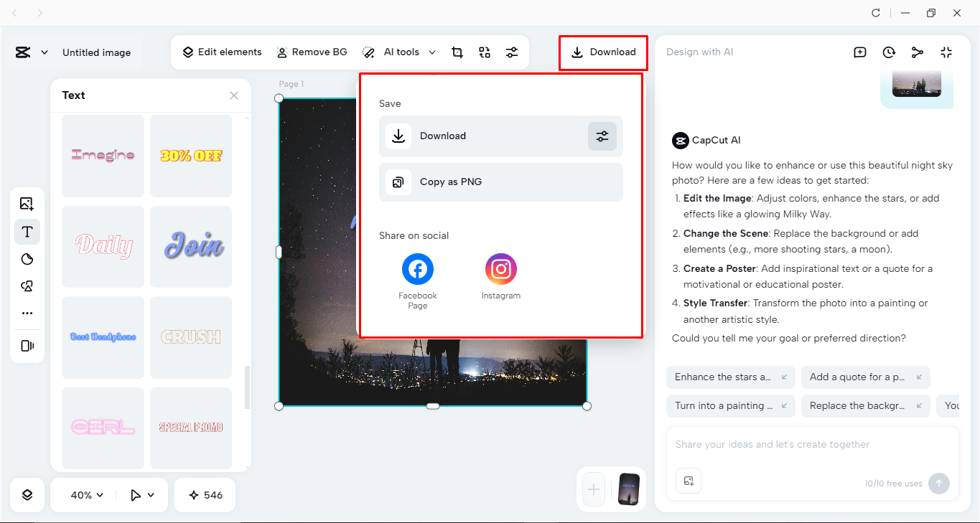Add a new page with plus button
980x523 pixels.
tap(594, 489)
